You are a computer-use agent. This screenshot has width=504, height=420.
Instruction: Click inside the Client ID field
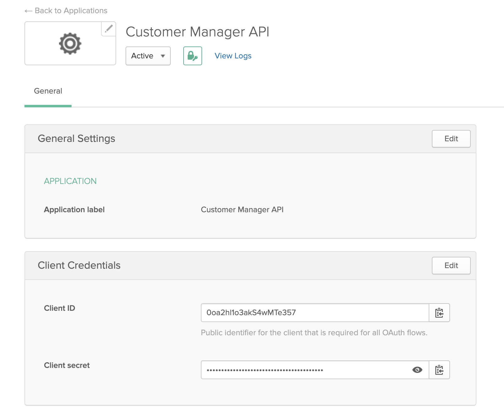click(314, 313)
